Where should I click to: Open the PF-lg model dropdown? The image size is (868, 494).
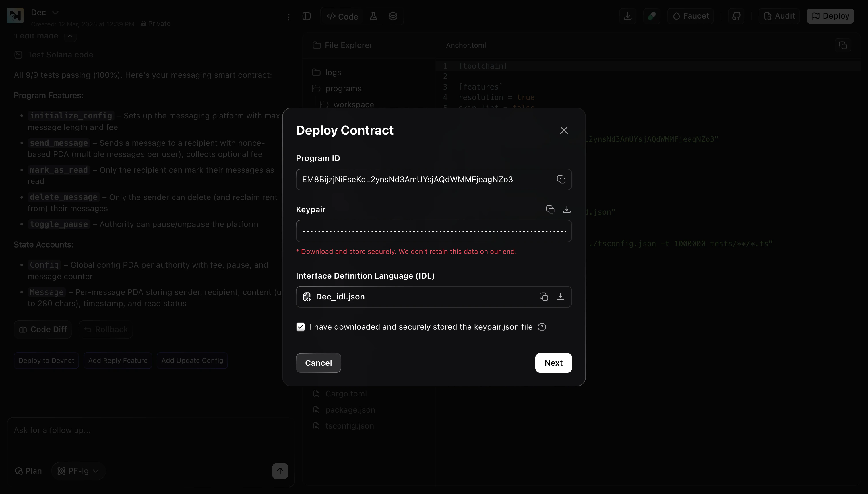[x=78, y=471]
